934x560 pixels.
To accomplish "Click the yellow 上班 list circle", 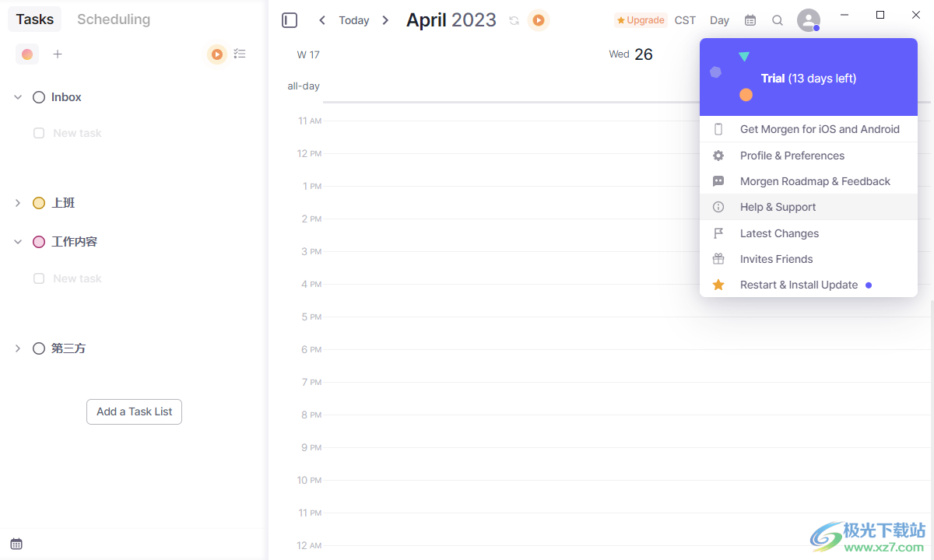I will point(39,203).
